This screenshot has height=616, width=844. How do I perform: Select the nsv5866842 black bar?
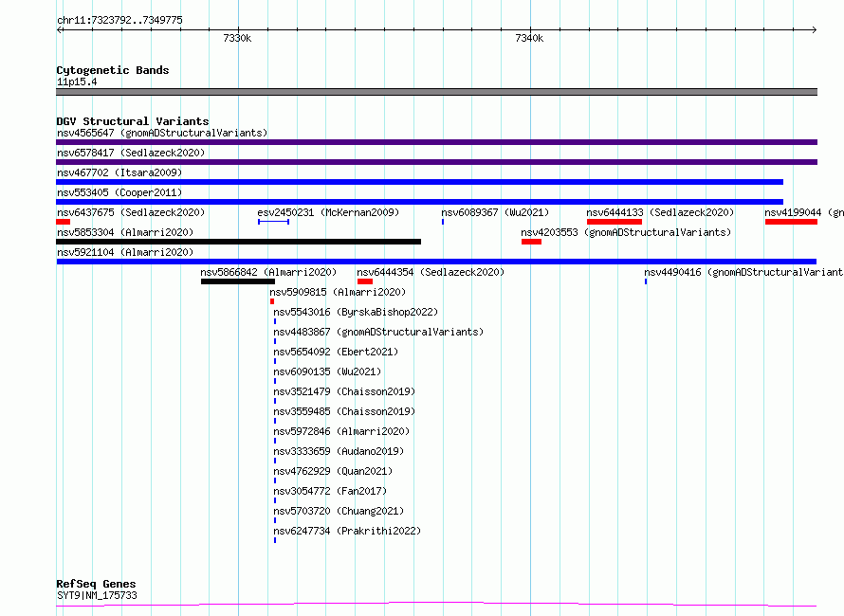[x=238, y=281]
